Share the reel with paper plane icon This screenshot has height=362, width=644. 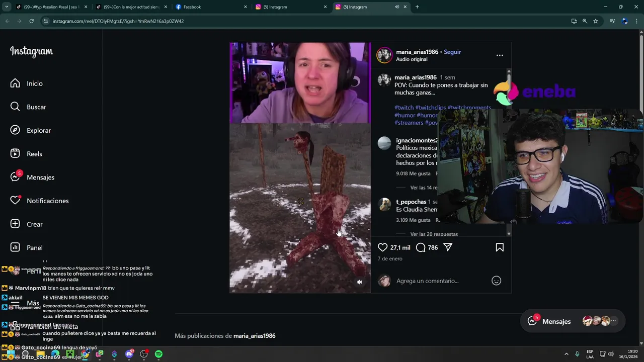pos(448,247)
